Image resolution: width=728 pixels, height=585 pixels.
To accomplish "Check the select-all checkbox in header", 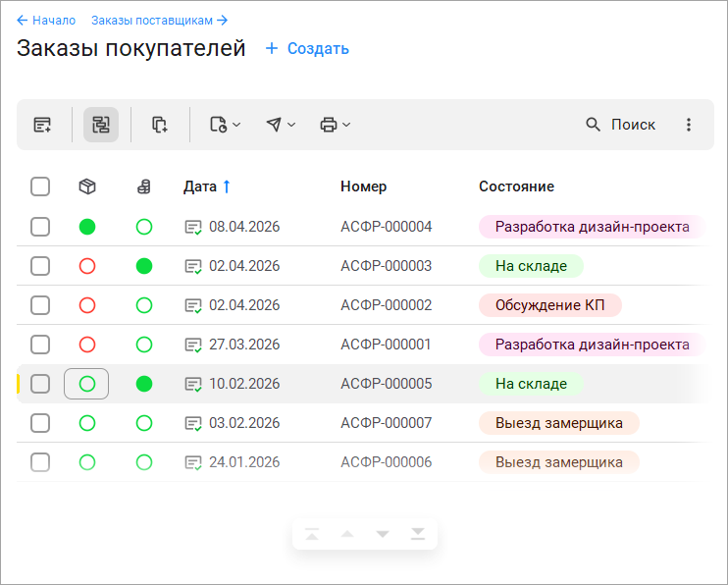I will click(40, 186).
